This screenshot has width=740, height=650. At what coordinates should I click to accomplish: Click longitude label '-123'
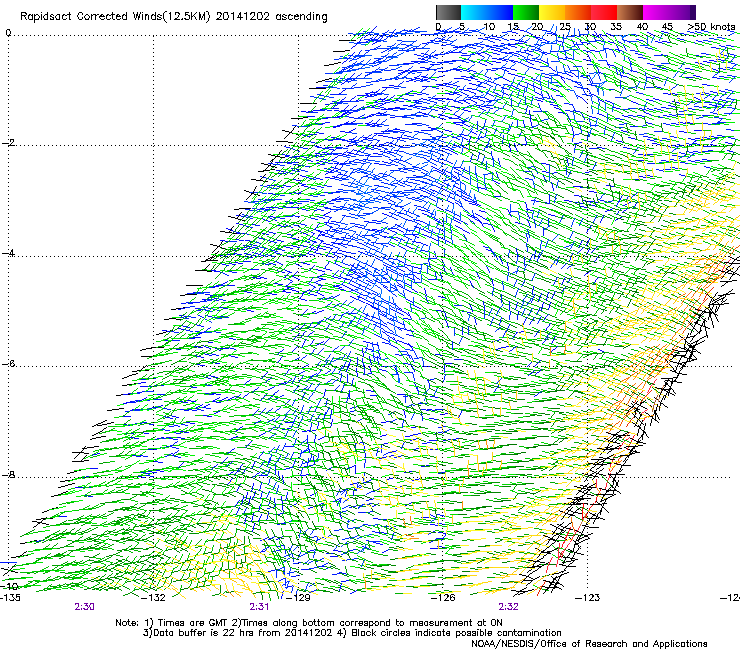click(588, 598)
